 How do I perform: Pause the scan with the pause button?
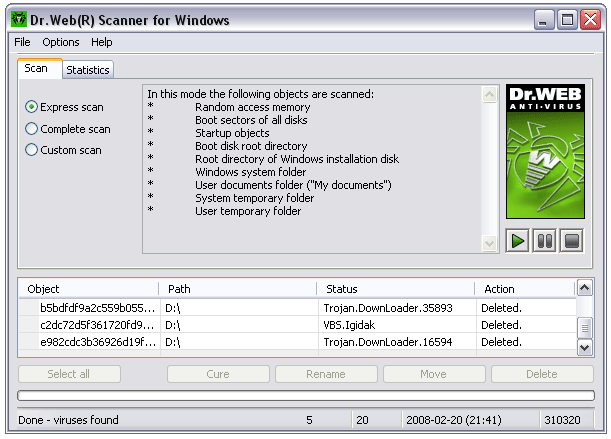coord(544,241)
